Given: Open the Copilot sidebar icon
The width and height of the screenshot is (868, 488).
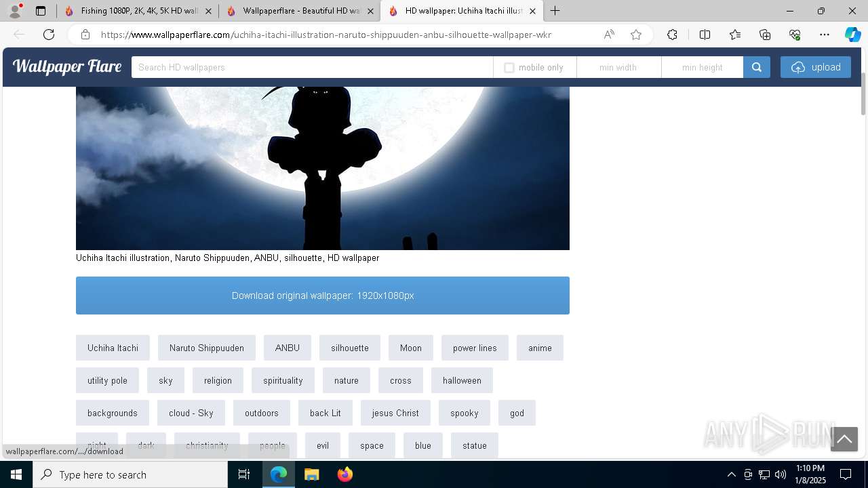Looking at the screenshot, I should tap(852, 35).
